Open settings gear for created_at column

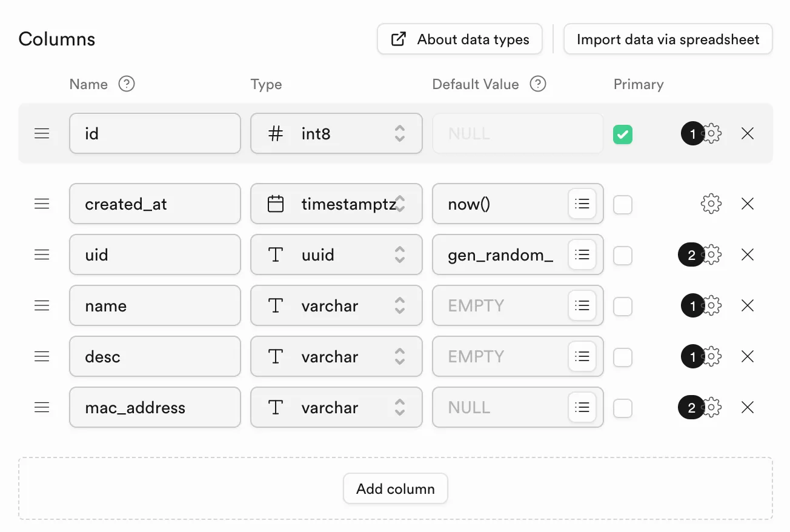pyautogui.click(x=711, y=204)
